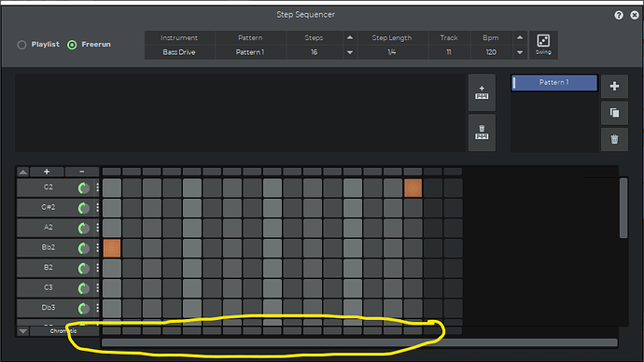This screenshot has height=362, width=644.
Task: Adjust the G#2 velocity knob
Action: (x=83, y=208)
